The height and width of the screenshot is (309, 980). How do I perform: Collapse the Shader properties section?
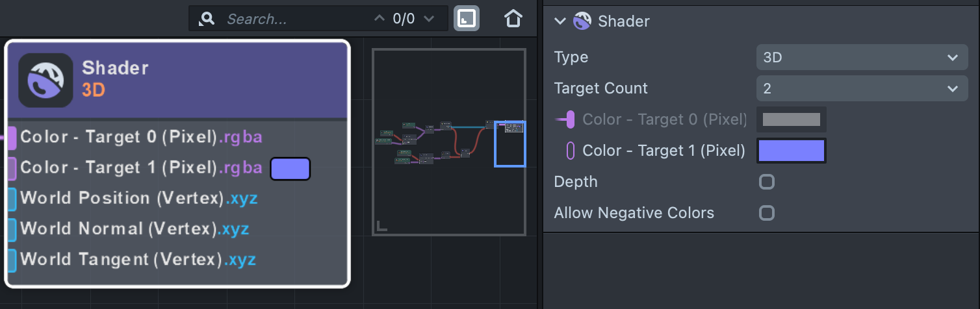[x=560, y=21]
